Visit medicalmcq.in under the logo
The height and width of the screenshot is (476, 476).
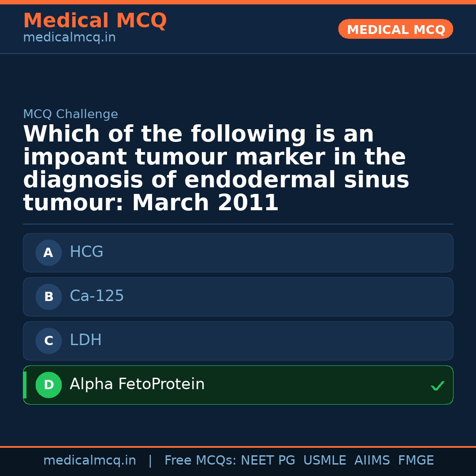point(69,37)
